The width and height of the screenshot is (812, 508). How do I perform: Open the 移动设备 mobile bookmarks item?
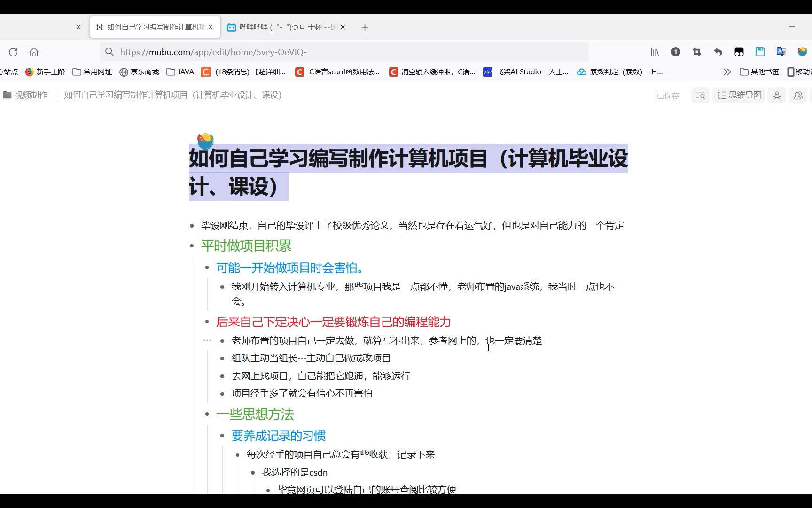(799, 72)
